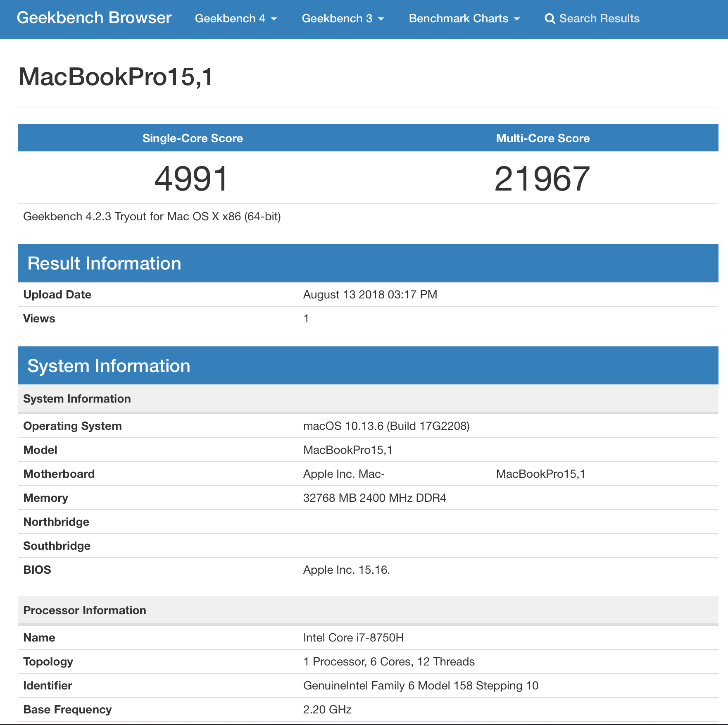
Task: Expand the Geekbench 4 dropdown menu
Action: tap(236, 19)
